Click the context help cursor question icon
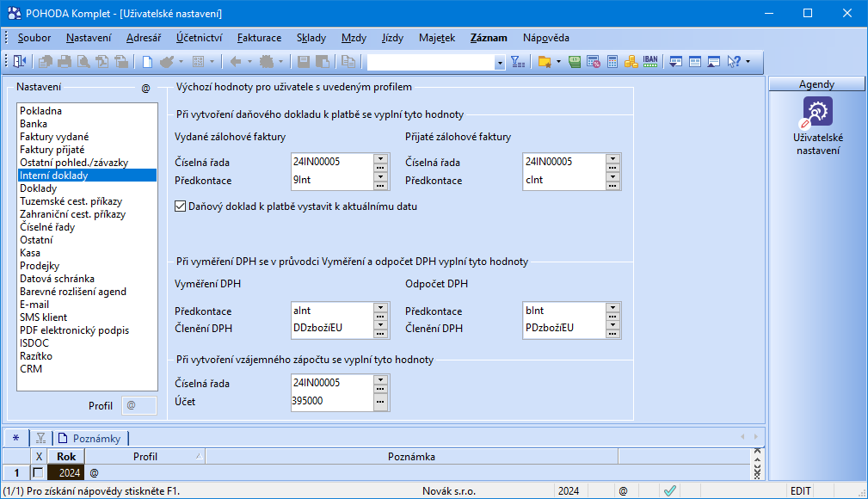This screenshot has height=499, width=868. (x=734, y=62)
